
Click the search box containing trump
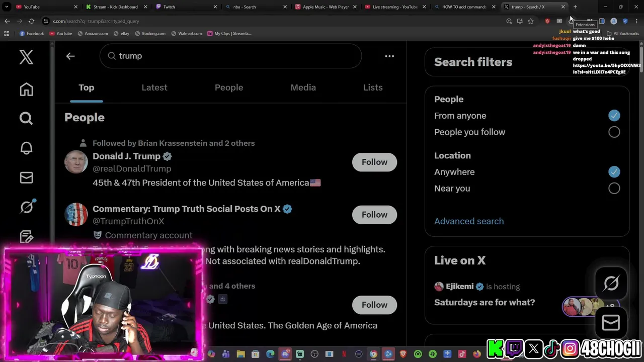coord(230,56)
